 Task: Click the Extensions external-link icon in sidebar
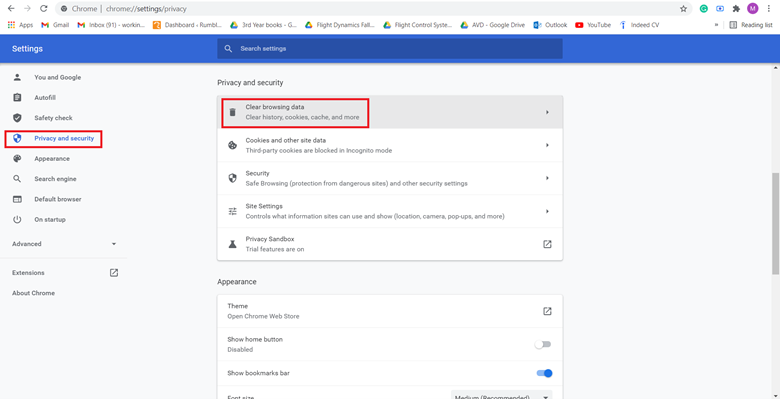point(114,273)
